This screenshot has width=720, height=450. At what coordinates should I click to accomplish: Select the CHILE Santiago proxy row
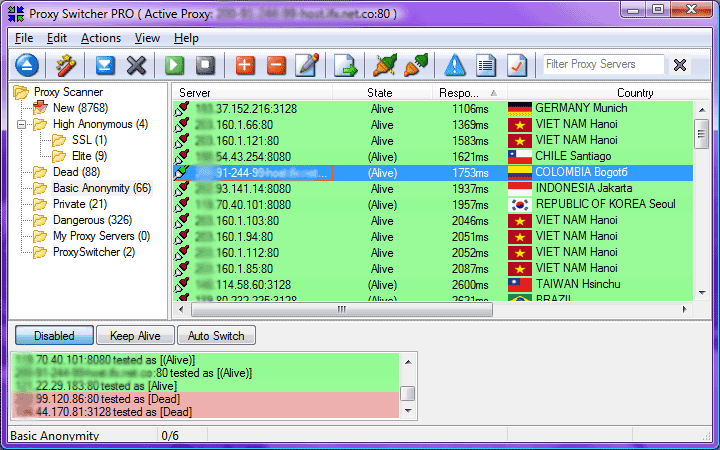pyautogui.click(x=433, y=157)
